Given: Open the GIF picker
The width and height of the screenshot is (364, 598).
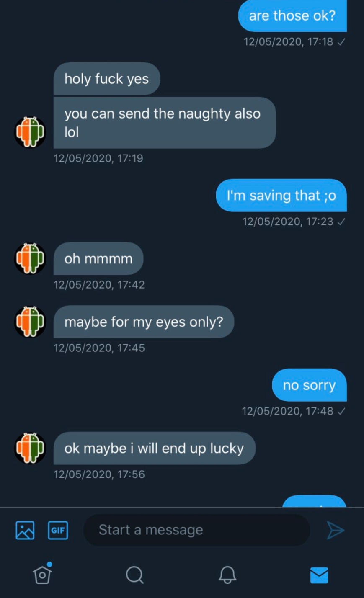Looking at the screenshot, I should tap(58, 530).
